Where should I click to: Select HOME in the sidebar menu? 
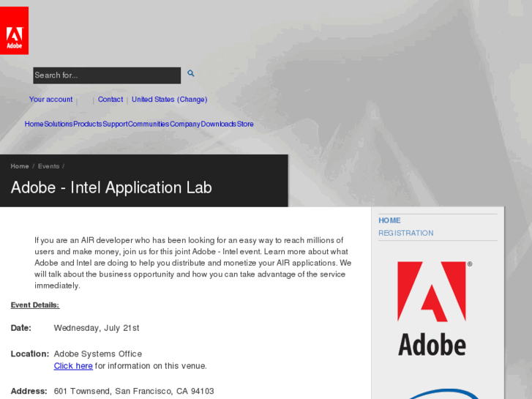pos(389,220)
